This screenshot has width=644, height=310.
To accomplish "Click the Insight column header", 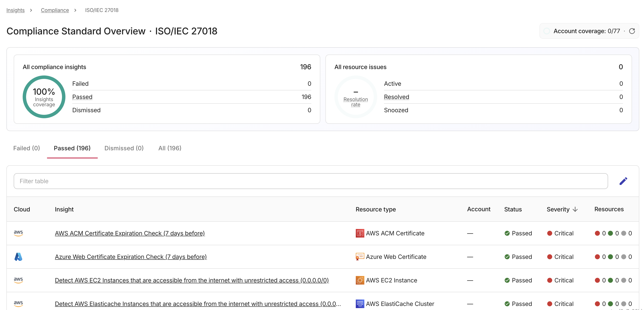I will [x=64, y=209].
